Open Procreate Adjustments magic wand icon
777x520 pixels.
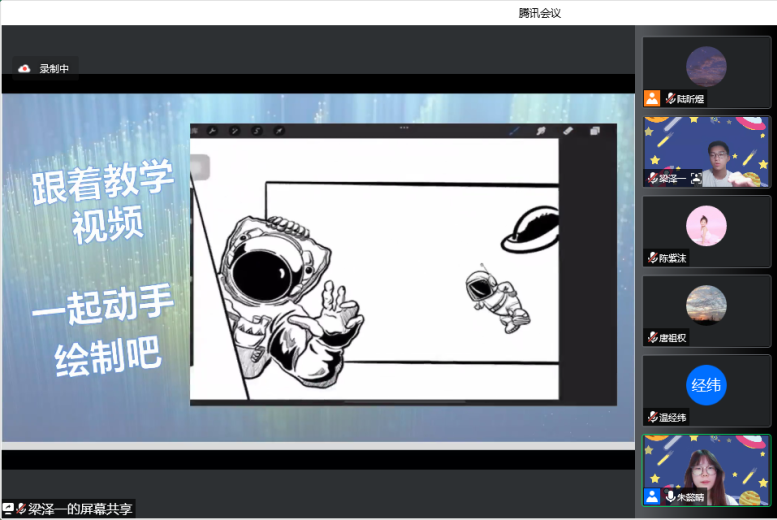(x=234, y=131)
